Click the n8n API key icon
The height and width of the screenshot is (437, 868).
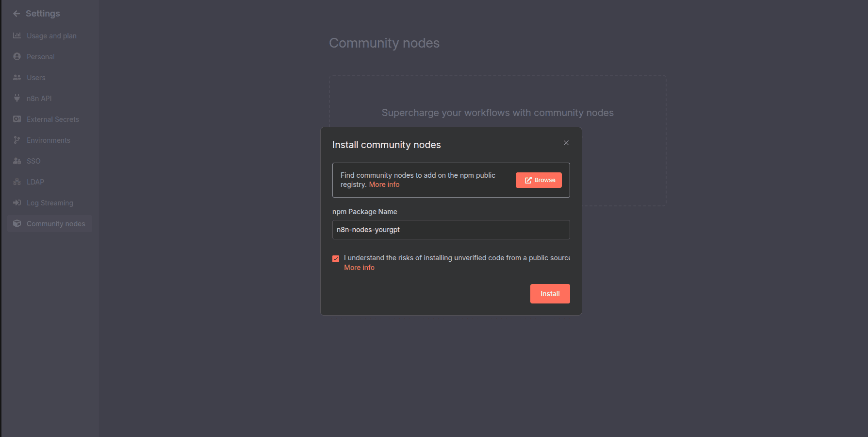pyautogui.click(x=17, y=98)
